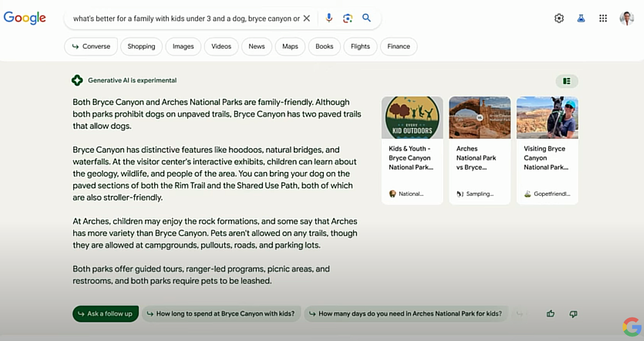Open the Arches vs Bryce arch thumbnail
The image size is (644, 341).
click(480, 117)
